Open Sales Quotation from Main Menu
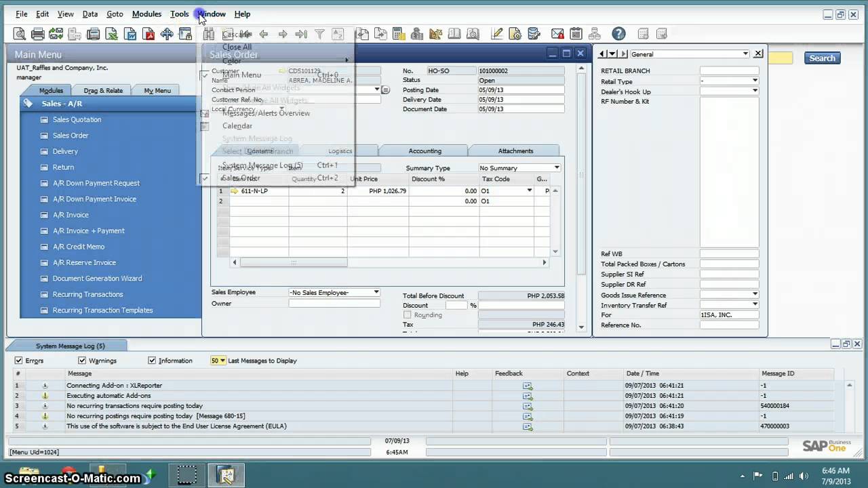The image size is (868, 488). (x=77, y=120)
